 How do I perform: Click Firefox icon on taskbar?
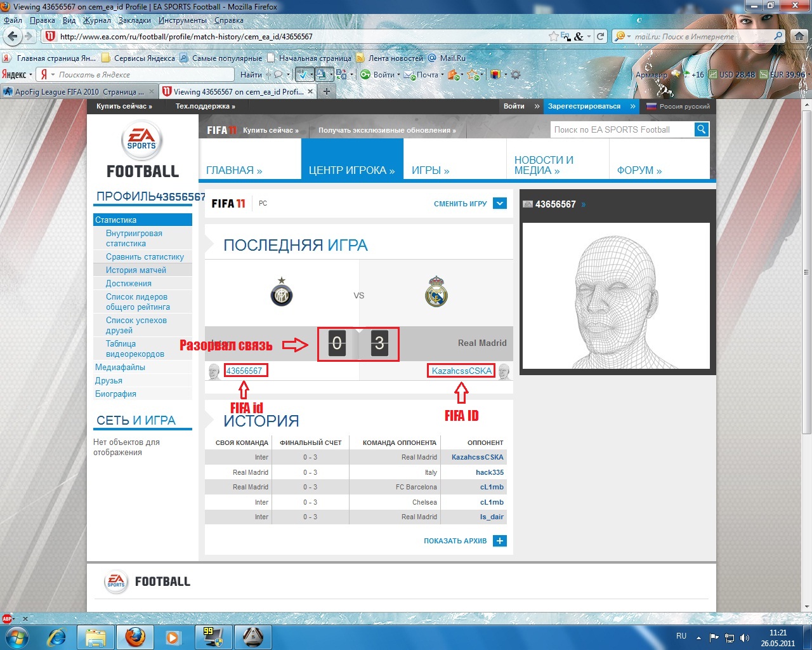coord(134,637)
